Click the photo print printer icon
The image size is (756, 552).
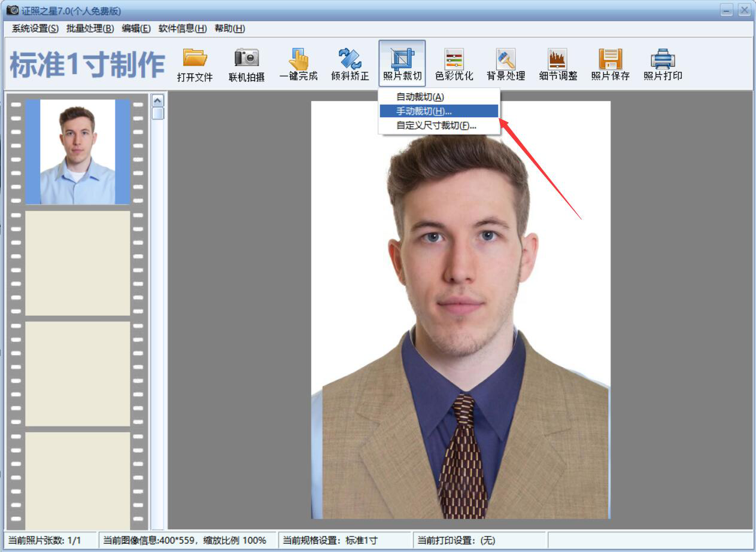tap(663, 59)
